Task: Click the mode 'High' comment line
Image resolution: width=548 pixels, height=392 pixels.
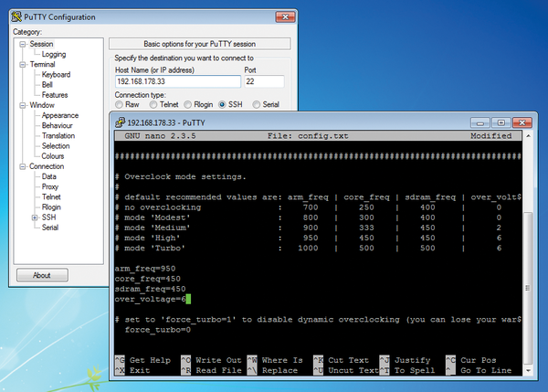Action: [x=309, y=238]
